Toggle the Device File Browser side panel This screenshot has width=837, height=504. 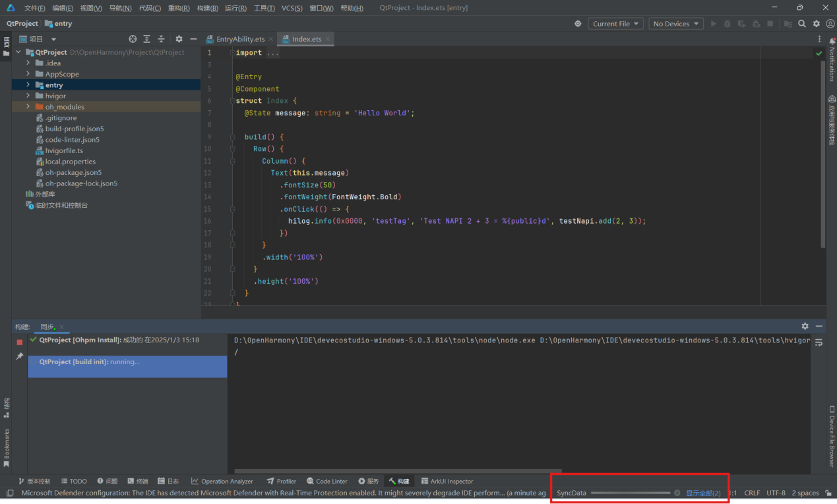[832, 435]
